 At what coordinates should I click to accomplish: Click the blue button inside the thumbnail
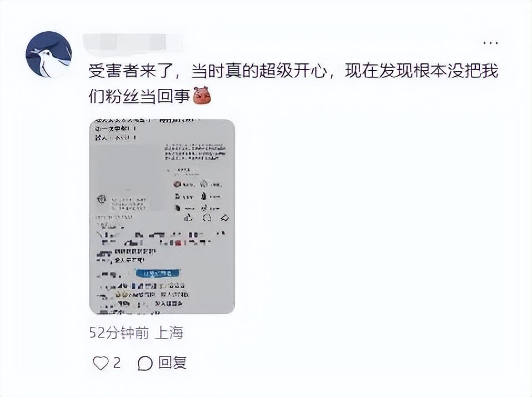coord(158,274)
